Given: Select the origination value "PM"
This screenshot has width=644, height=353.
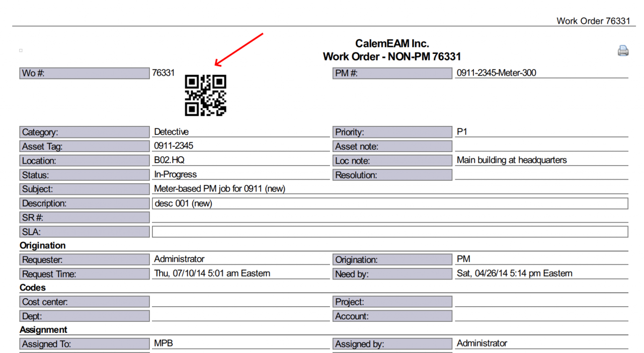Looking at the screenshot, I should 463,259.
